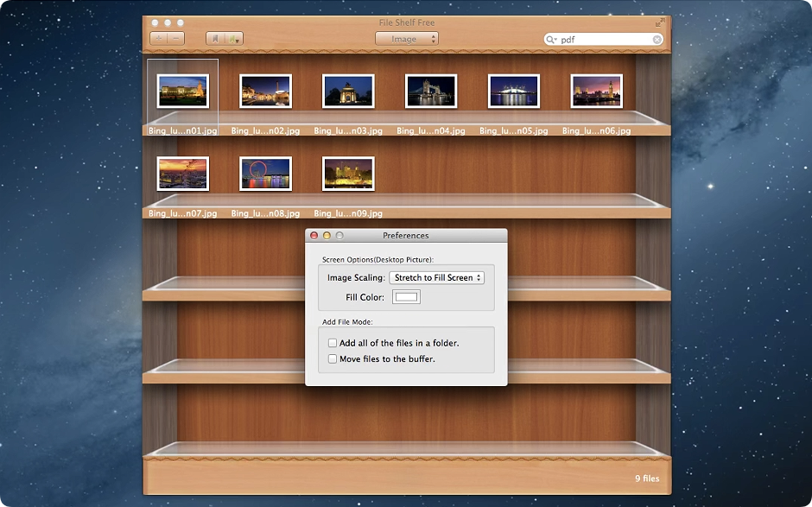Click file name Bing_lu...n02.jpg
Image resolution: width=812 pixels, height=507 pixels.
[x=266, y=130]
